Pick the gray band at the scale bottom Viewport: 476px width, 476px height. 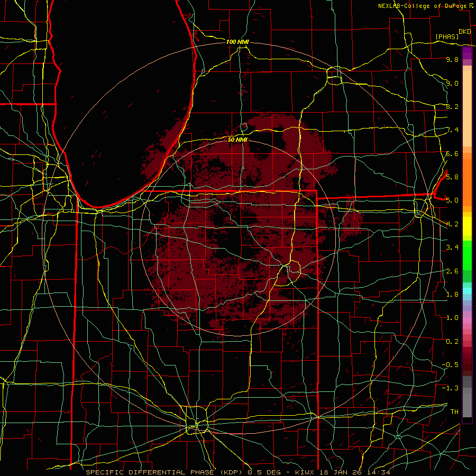tap(467, 404)
